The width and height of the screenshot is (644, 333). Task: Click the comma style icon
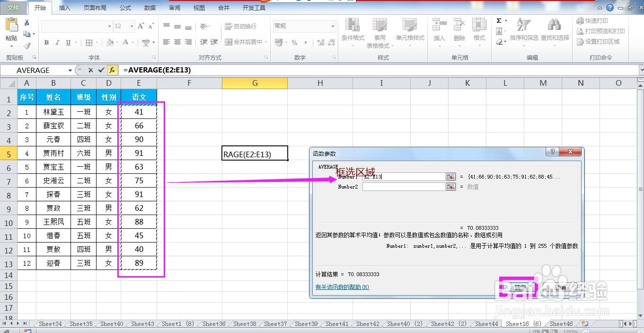[x=306, y=43]
